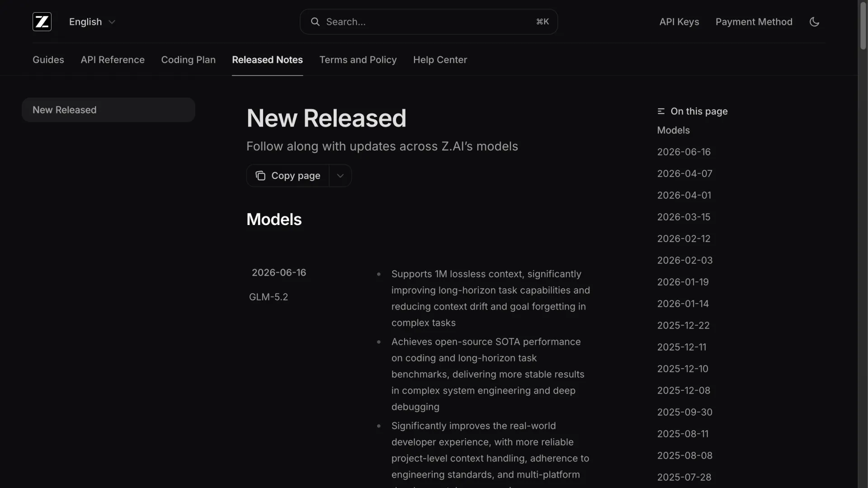Click the On this page list icon

click(x=661, y=111)
